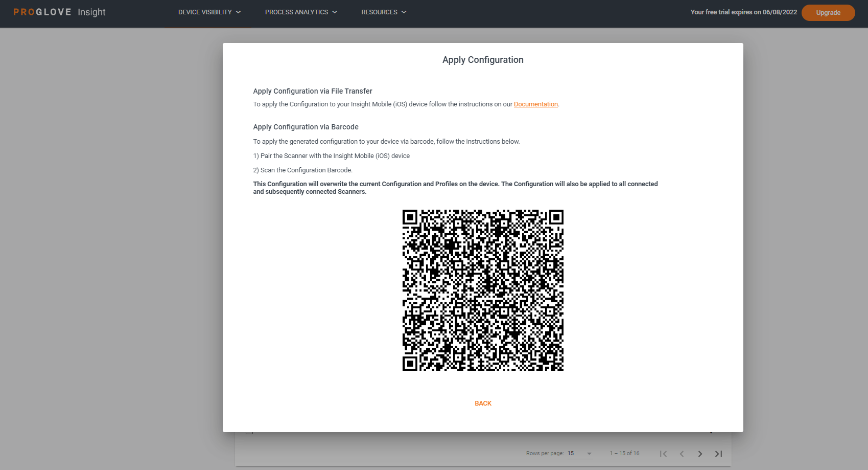Go to previous page of table
Image resolution: width=868 pixels, height=470 pixels.
click(x=682, y=454)
